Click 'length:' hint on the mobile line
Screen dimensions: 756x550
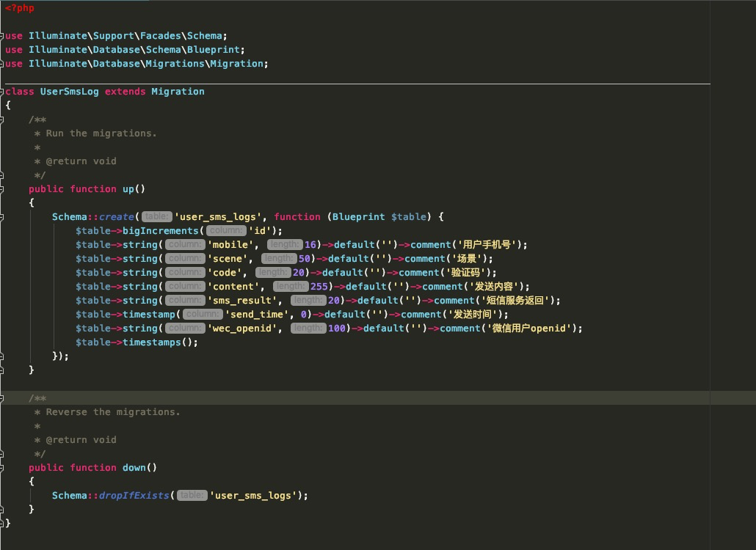click(285, 245)
